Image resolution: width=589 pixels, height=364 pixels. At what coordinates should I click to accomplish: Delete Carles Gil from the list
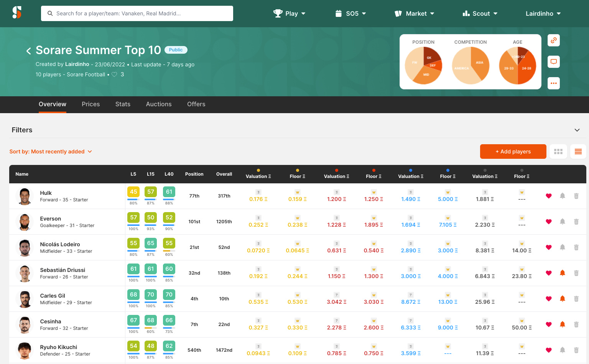coord(576,299)
